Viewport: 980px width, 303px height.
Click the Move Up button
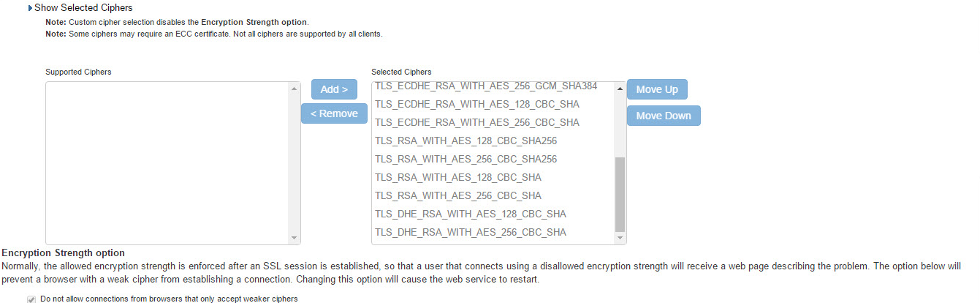tap(657, 89)
